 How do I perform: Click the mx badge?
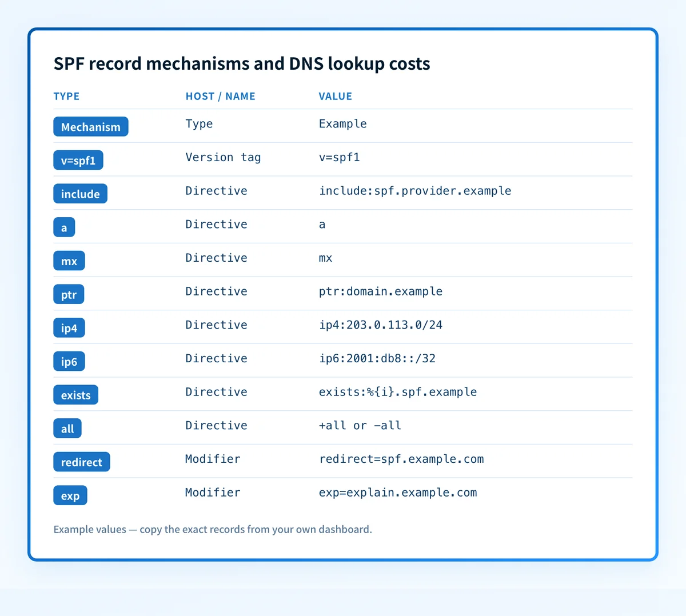(x=69, y=261)
